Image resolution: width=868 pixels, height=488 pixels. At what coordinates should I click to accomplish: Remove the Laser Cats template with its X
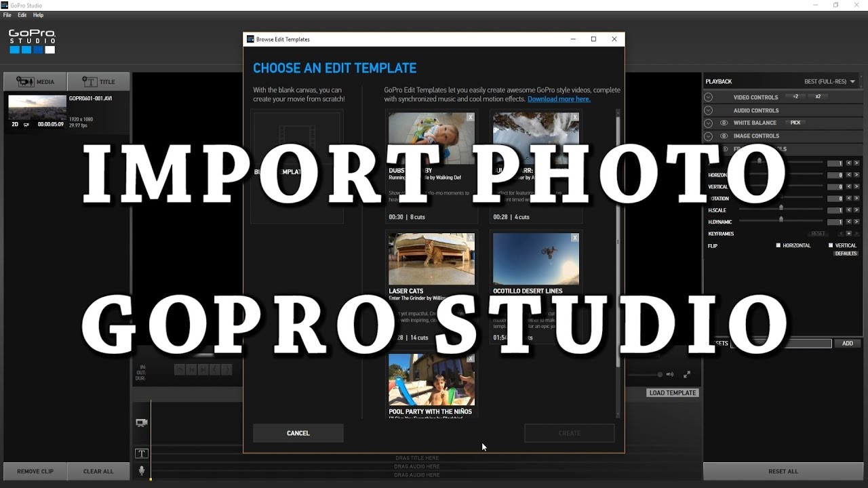tap(471, 238)
